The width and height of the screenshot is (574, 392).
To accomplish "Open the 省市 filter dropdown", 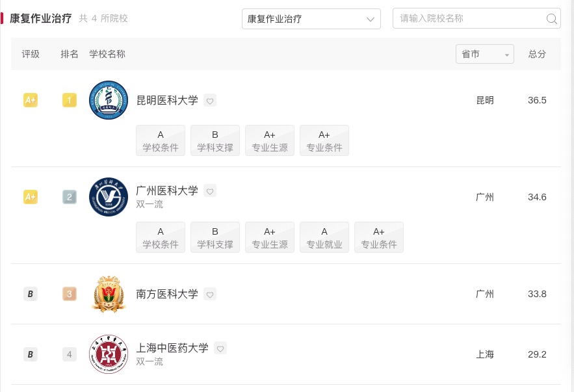I will coord(484,54).
